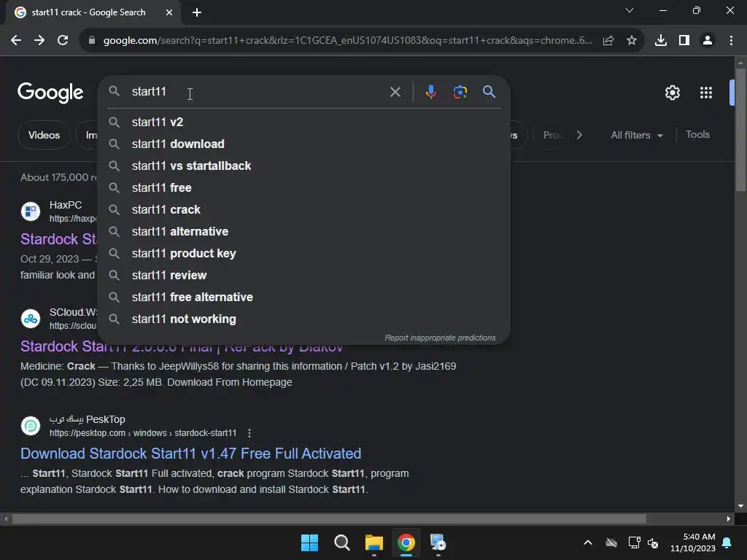Screen dimensions: 747x560
Task: Open Chrome downloads icon
Action: (x=661, y=41)
